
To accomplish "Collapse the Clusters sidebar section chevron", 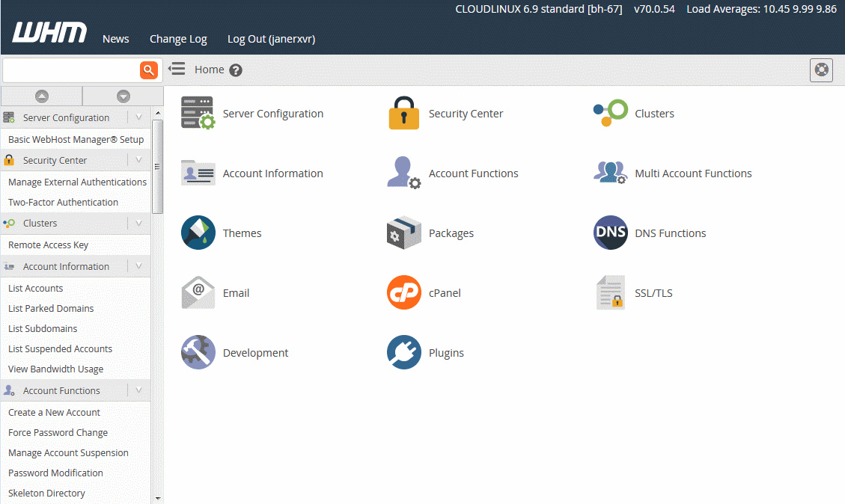I will (139, 223).
